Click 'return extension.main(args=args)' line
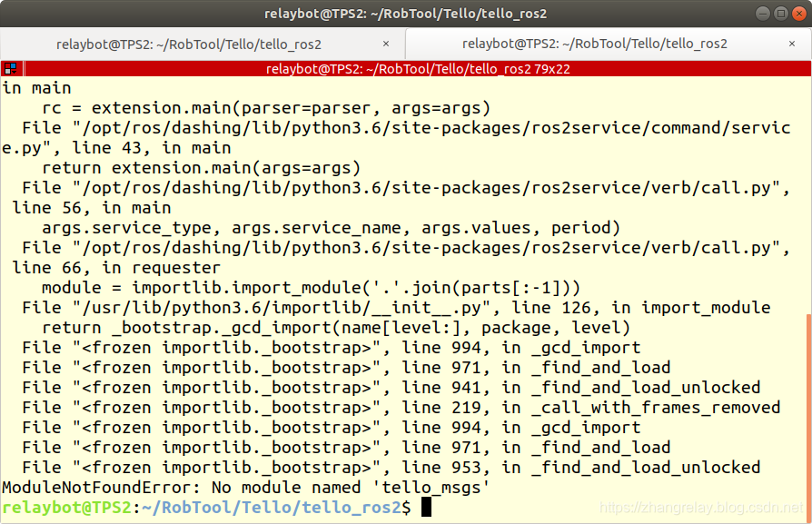This screenshot has height=524, width=812. point(201,168)
